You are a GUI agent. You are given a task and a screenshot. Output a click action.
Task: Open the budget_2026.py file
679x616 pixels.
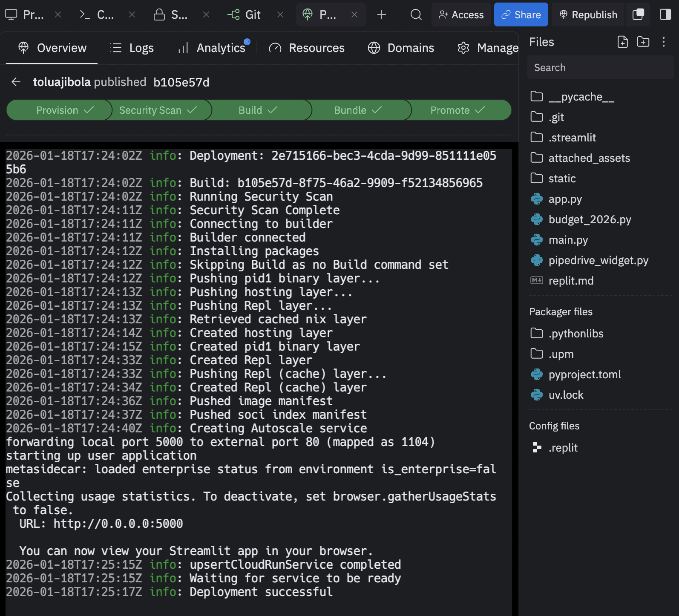coord(590,219)
